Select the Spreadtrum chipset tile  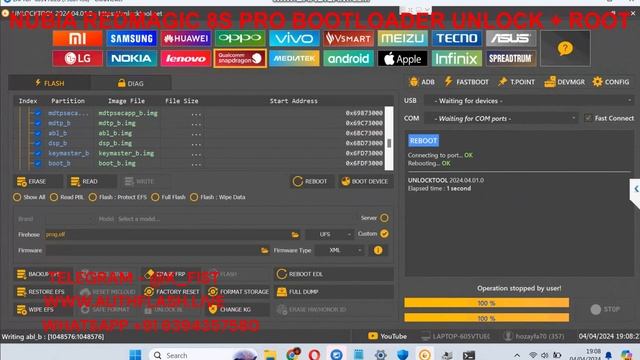click(x=511, y=58)
